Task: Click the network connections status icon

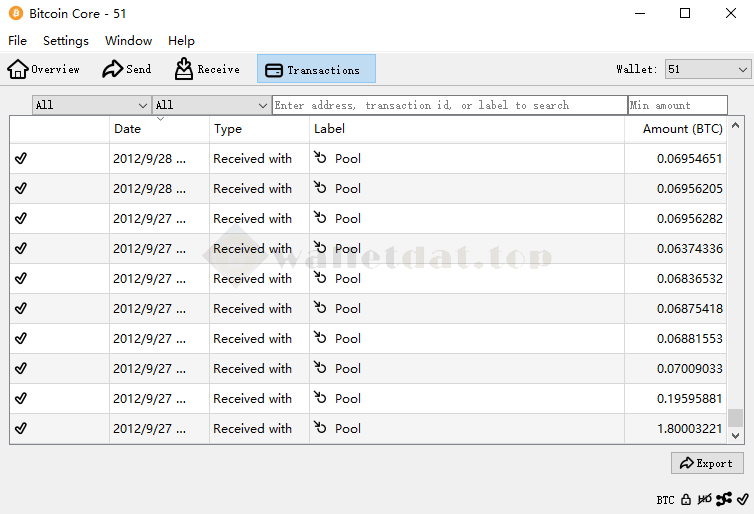Action: [724, 499]
